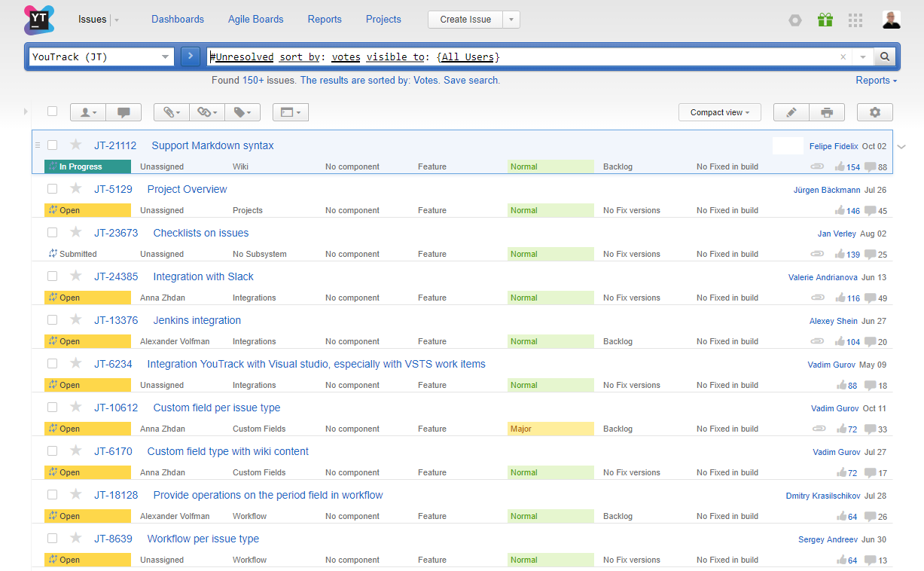Click the printer icon
This screenshot has width=924, height=571.
tap(827, 112)
